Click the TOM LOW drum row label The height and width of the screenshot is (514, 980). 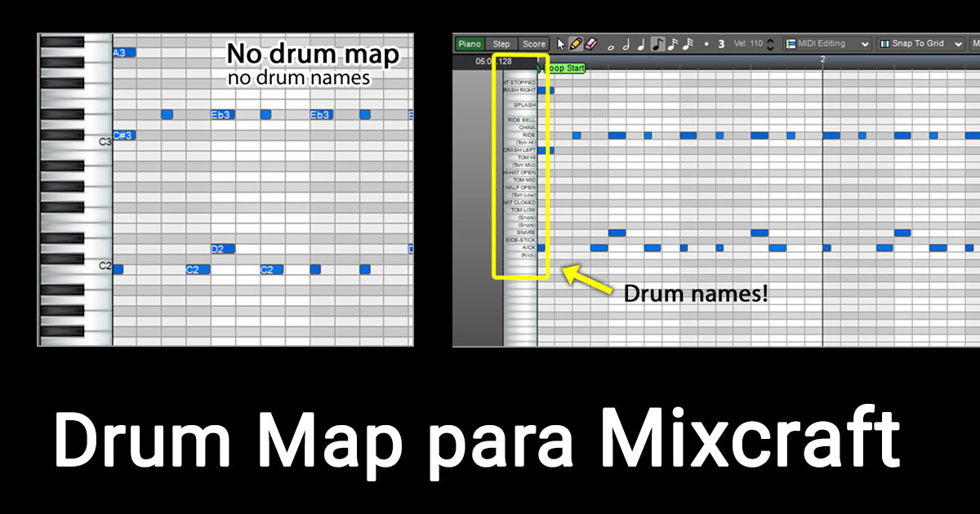(x=523, y=210)
